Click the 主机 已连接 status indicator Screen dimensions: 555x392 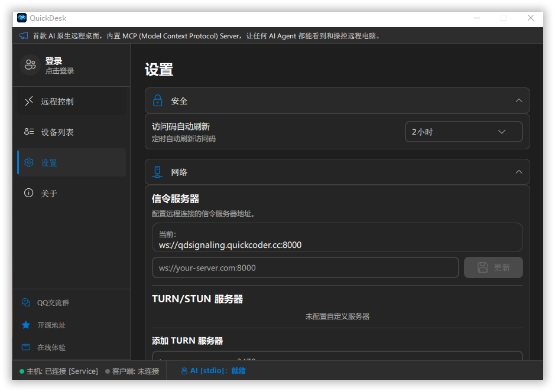(59, 371)
